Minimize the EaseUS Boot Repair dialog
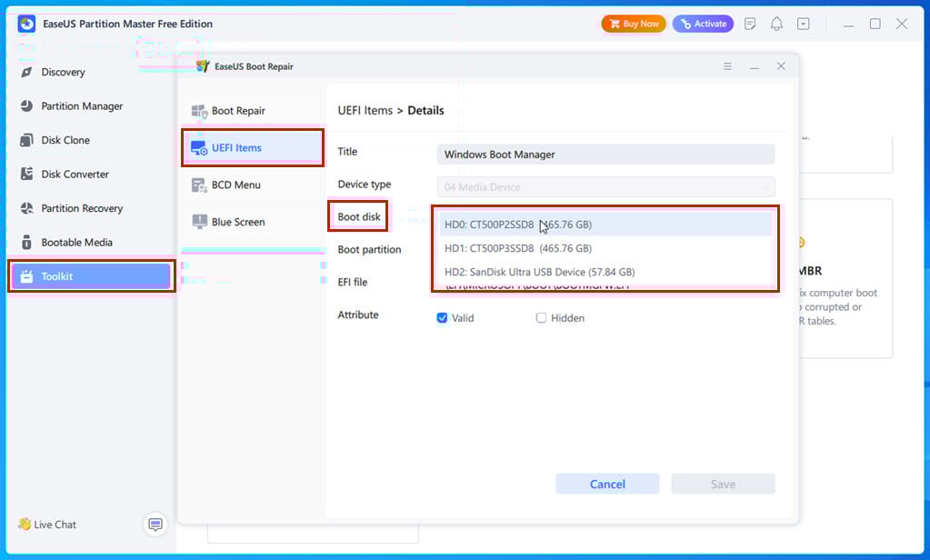This screenshot has height=560, width=930. point(755,67)
